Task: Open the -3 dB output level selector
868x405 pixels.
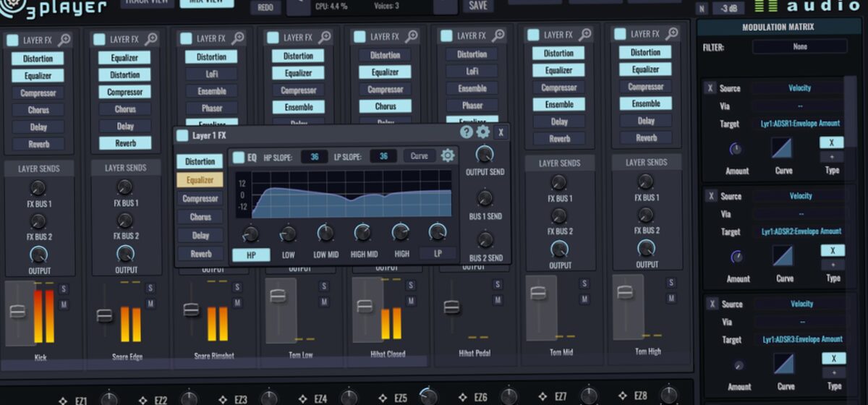Action: (x=729, y=8)
